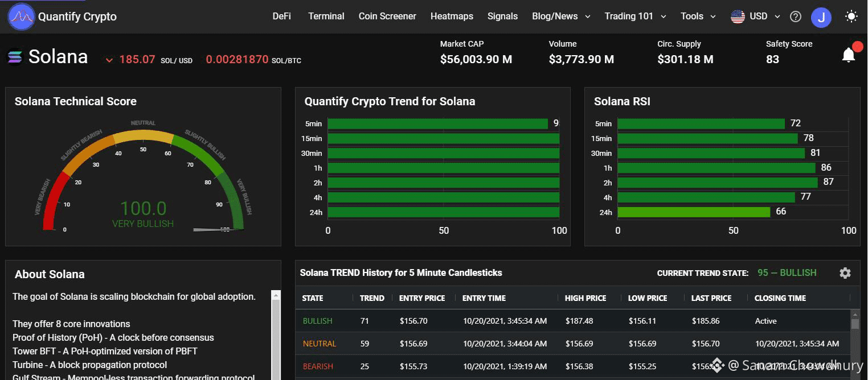
Task: Click the About Solana panel scrollbar
Action: click(x=276, y=336)
